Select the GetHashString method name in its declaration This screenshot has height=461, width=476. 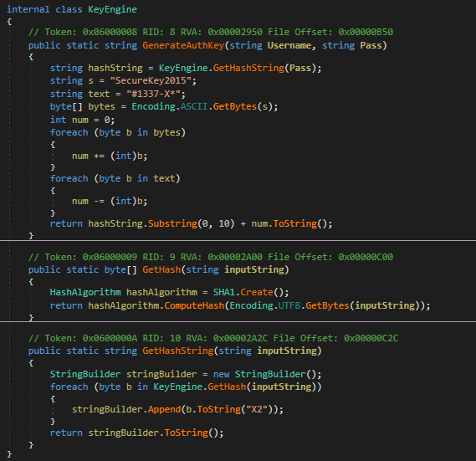(x=178, y=351)
